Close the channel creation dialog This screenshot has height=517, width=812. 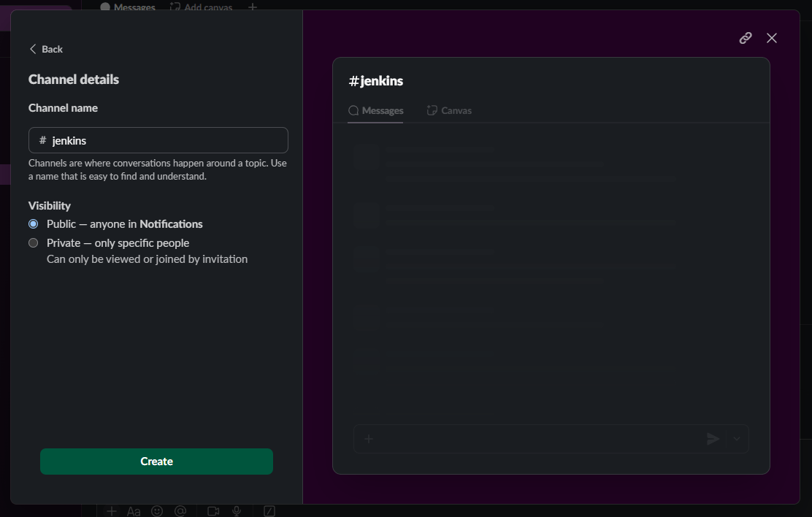772,38
